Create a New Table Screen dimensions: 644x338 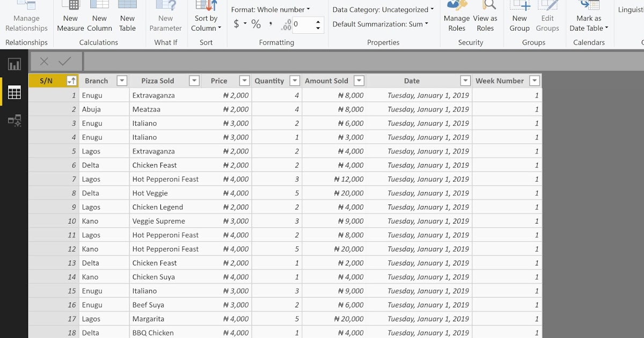pos(127,17)
